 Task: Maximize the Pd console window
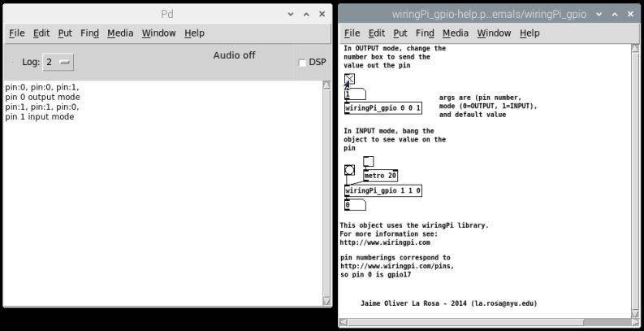pos(306,15)
